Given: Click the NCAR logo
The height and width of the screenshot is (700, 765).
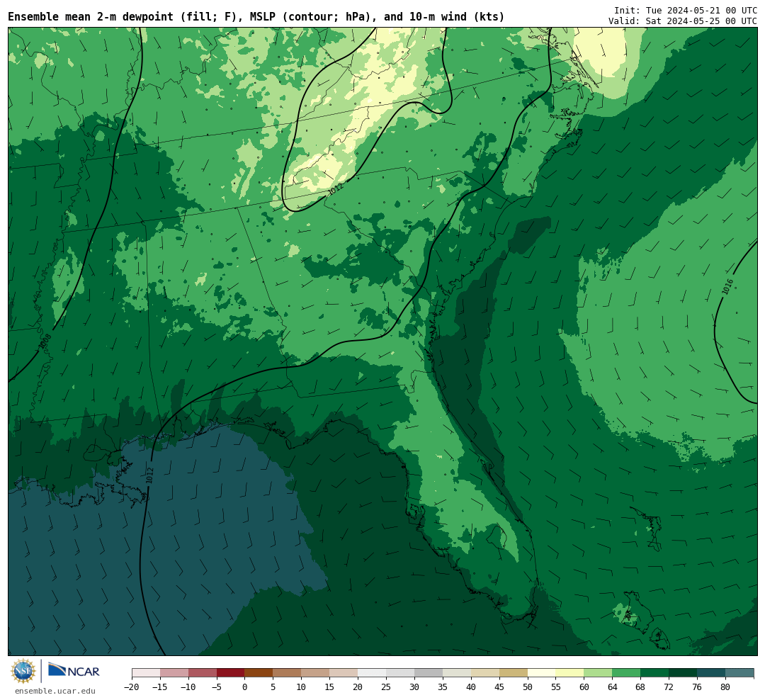Looking at the screenshot, I should pyautogui.click(x=74, y=671).
